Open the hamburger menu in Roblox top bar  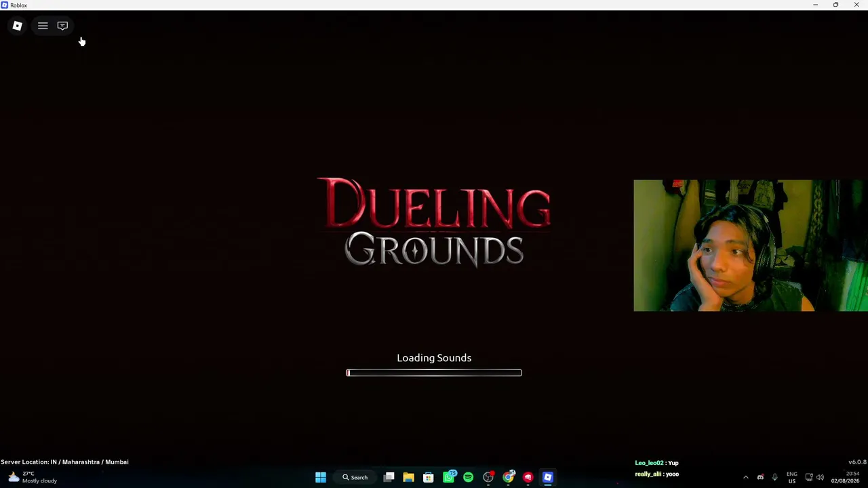(x=43, y=26)
